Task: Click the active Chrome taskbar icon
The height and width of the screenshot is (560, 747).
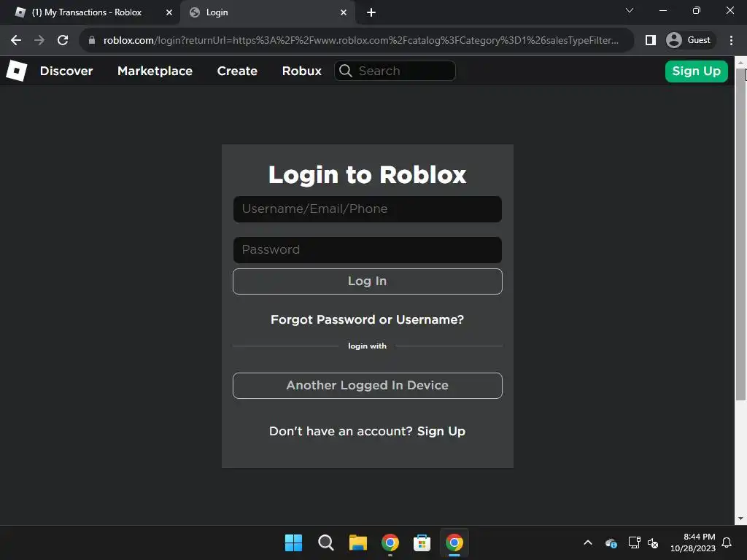Action: (x=454, y=542)
